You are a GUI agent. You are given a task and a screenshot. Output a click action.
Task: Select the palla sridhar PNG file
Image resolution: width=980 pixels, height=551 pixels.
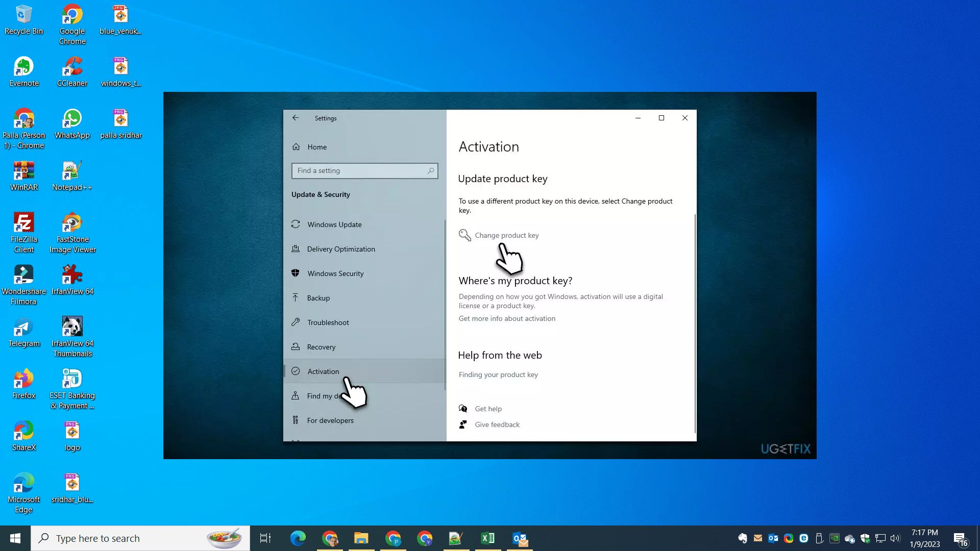tap(120, 124)
